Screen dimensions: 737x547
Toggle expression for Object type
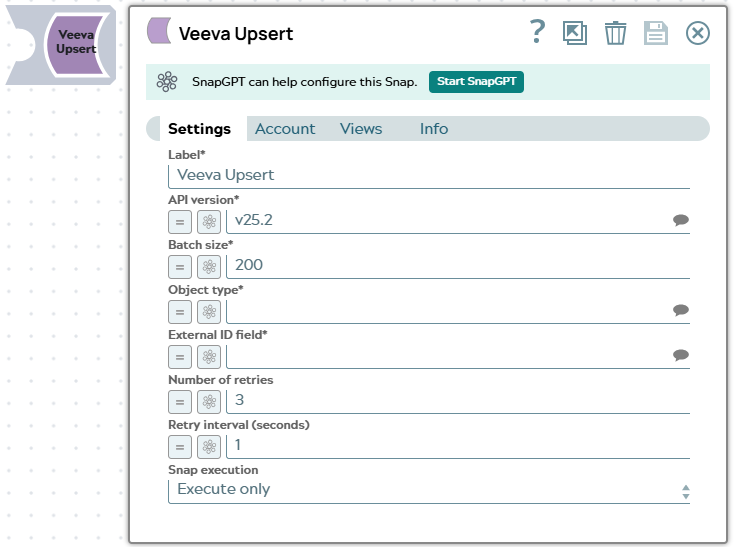tap(180, 312)
